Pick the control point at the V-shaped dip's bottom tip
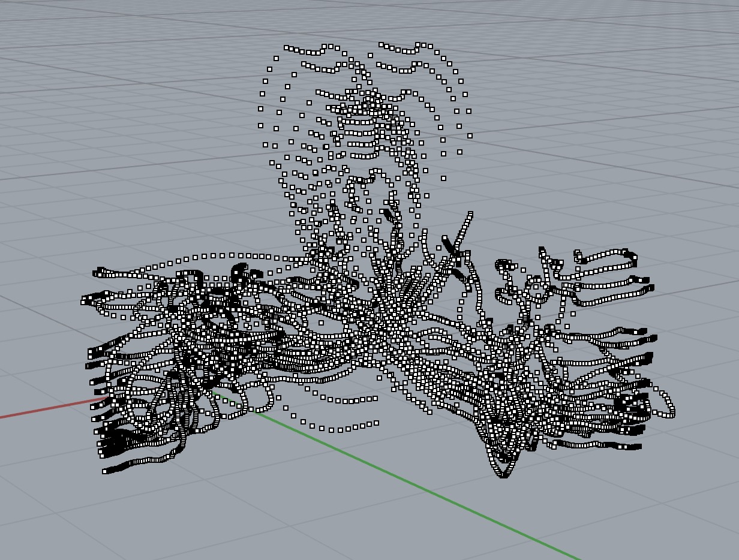Screen dimensions: 739x560 point(503,475)
